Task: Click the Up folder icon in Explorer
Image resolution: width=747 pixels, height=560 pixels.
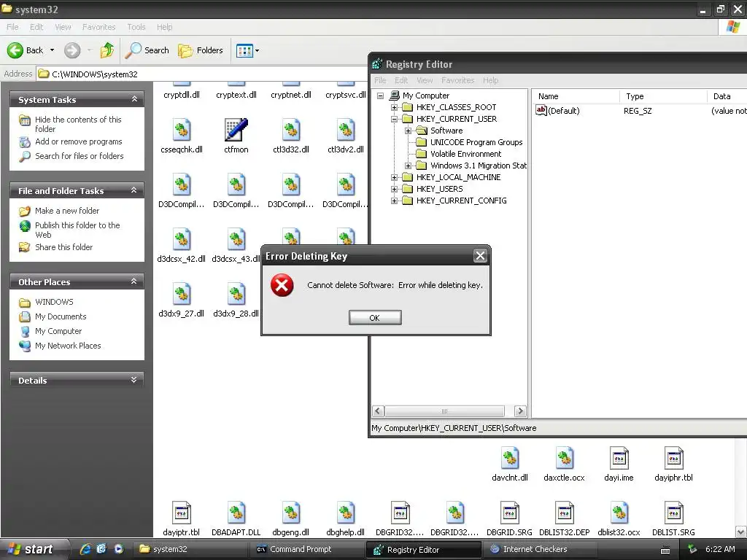Action: click(x=107, y=50)
